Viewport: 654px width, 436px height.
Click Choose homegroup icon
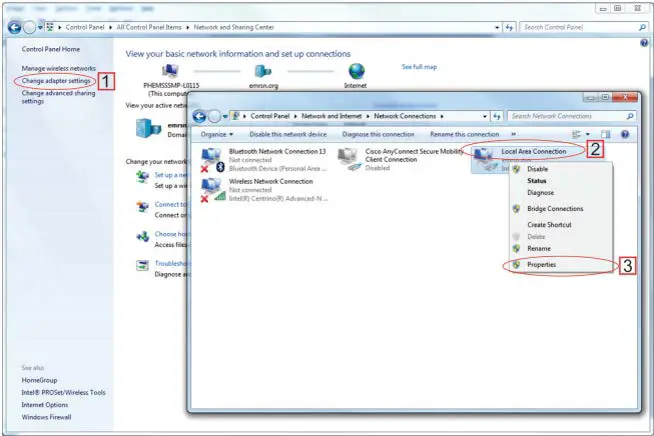(143, 237)
